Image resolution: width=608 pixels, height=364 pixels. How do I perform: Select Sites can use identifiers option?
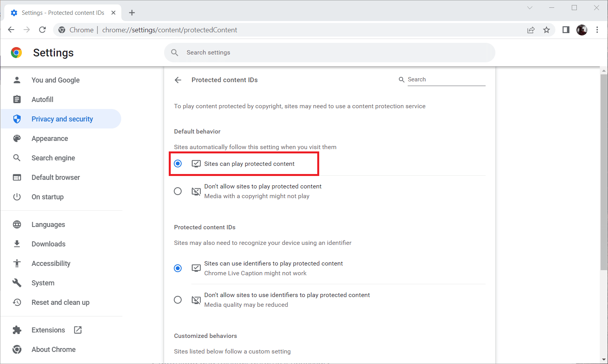coord(178,268)
